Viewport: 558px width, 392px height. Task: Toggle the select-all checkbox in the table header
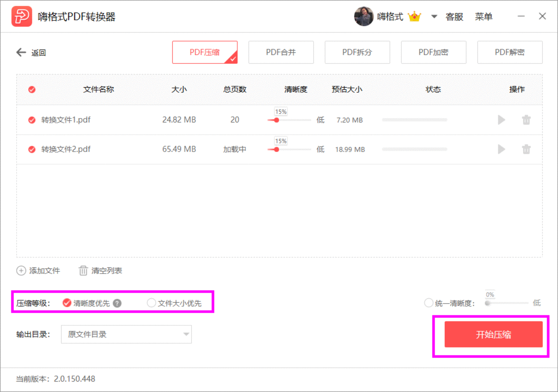pos(32,89)
